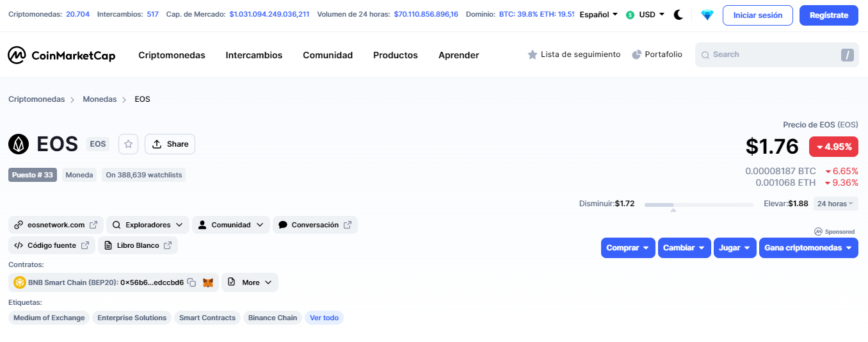Click the Sponsored label icon

[818, 231]
